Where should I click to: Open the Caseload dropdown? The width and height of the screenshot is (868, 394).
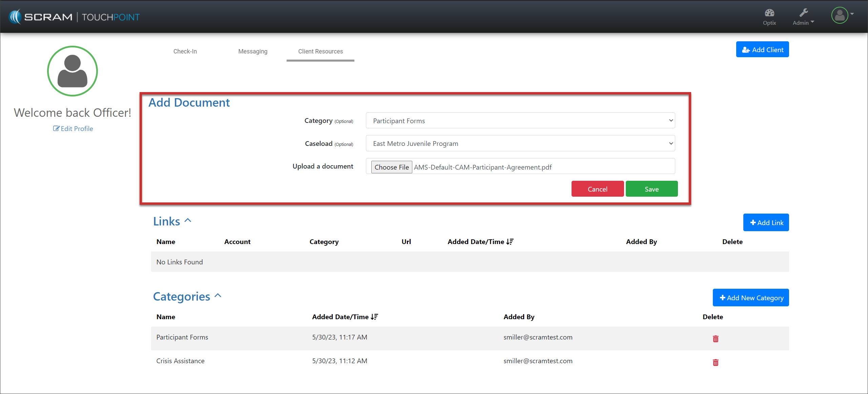(x=520, y=144)
